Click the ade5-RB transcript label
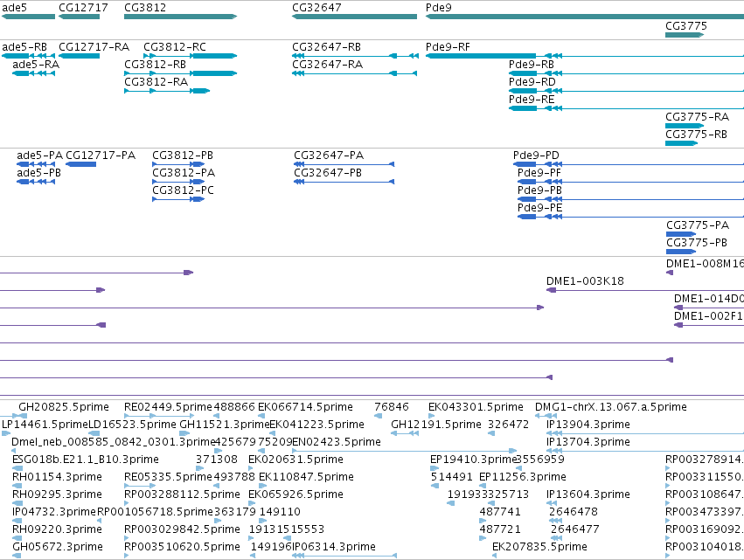 click(x=24, y=47)
